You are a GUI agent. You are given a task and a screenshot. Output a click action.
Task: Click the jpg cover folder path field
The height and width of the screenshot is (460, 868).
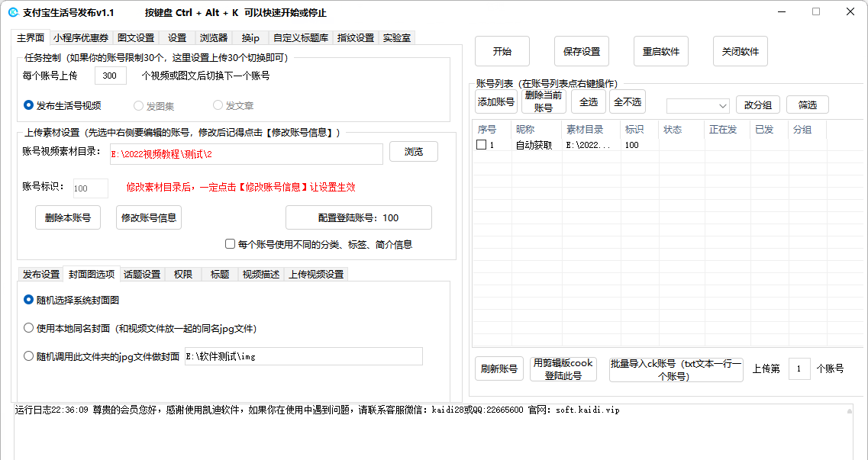[x=303, y=356]
